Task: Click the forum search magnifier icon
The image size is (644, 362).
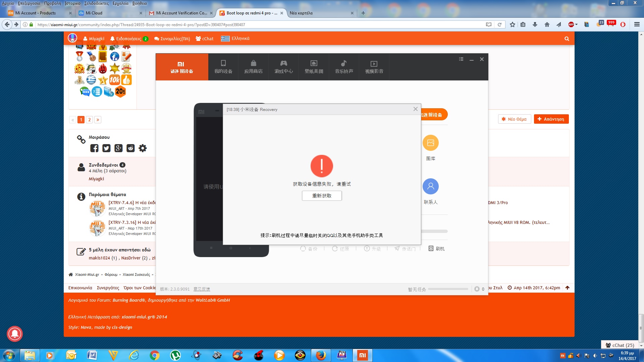Action: coord(567,39)
